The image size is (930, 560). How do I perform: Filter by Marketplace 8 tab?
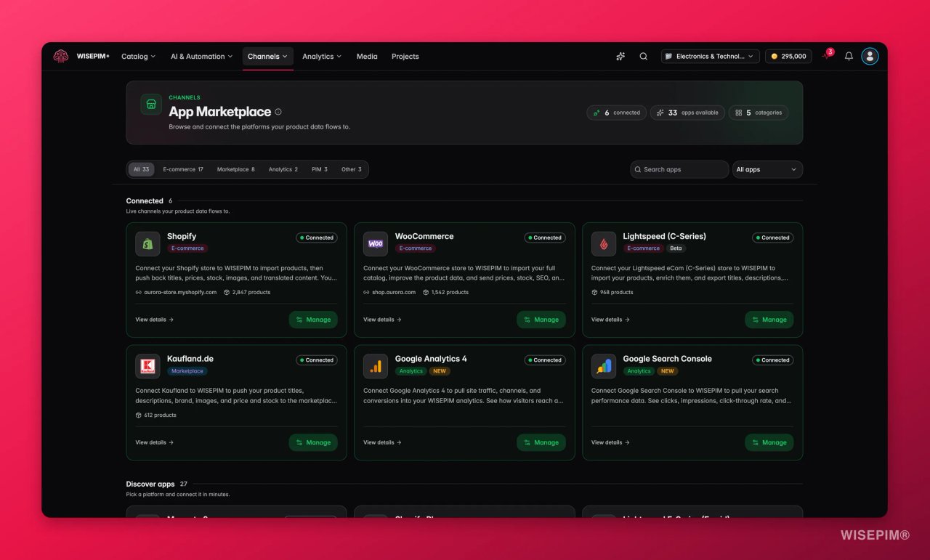pyautogui.click(x=236, y=169)
